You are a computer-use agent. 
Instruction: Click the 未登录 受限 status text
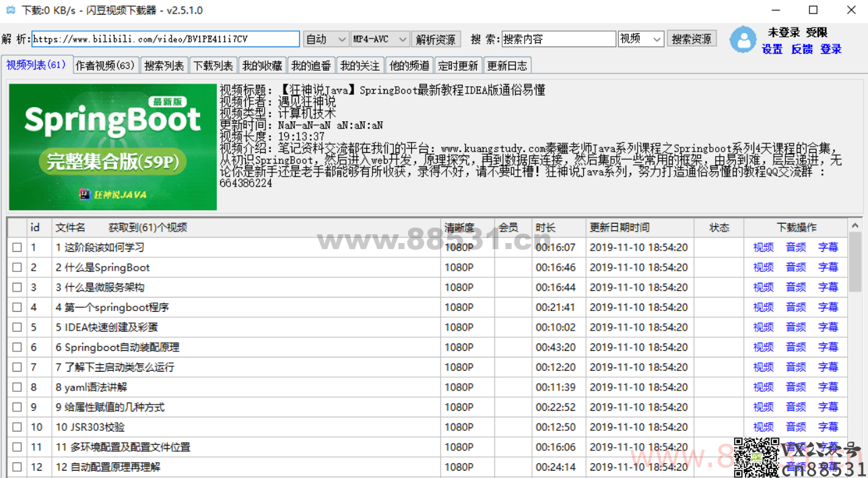(x=797, y=32)
